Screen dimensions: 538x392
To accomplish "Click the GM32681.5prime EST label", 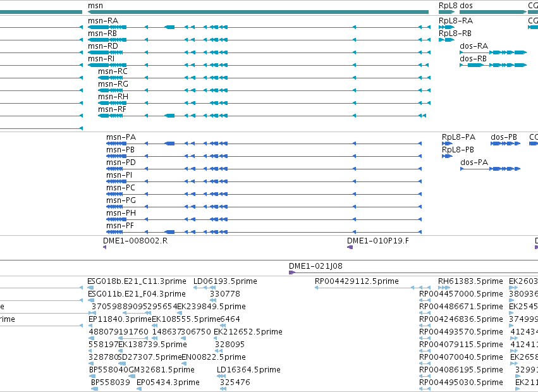I will 162,370.
